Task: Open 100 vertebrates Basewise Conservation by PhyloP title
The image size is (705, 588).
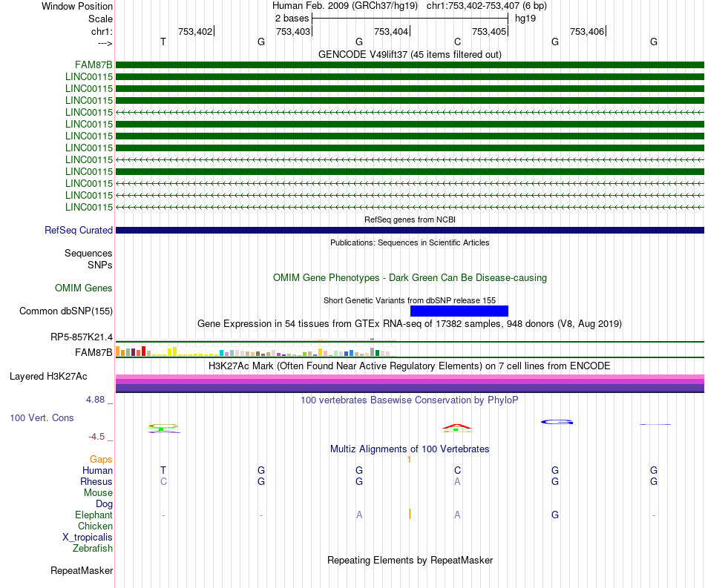Action: (410, 400)
